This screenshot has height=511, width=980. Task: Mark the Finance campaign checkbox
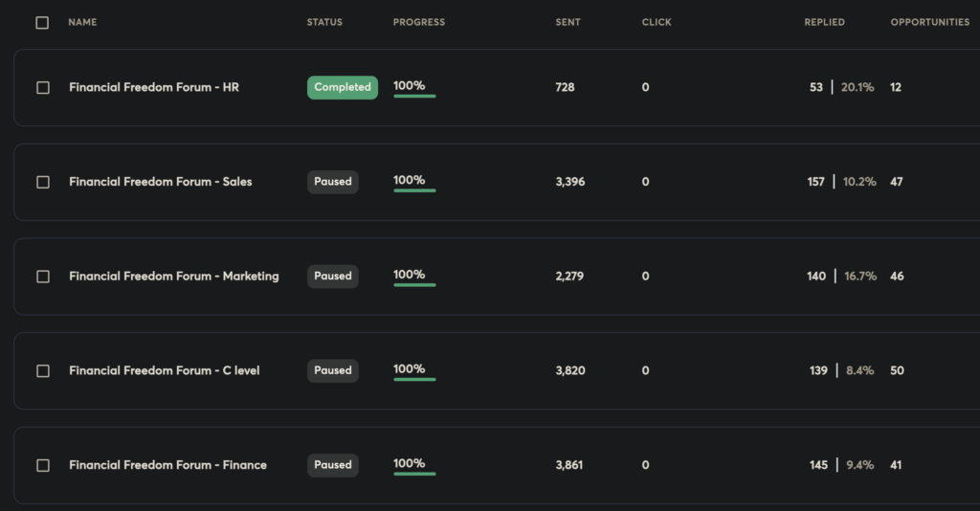(x=43, y=466)
